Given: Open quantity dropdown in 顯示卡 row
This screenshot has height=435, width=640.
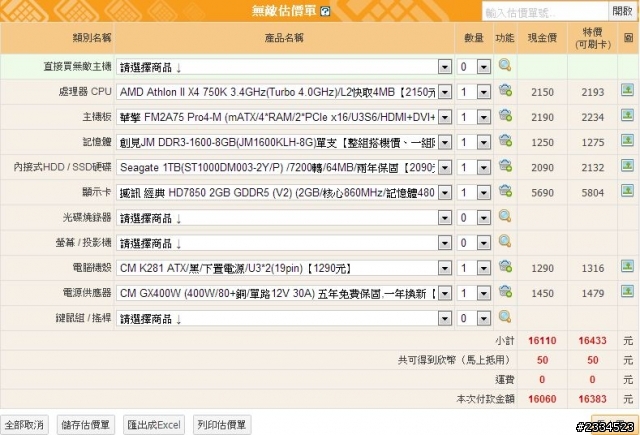Looking at the screenshot, I should (x=484, y=193).
